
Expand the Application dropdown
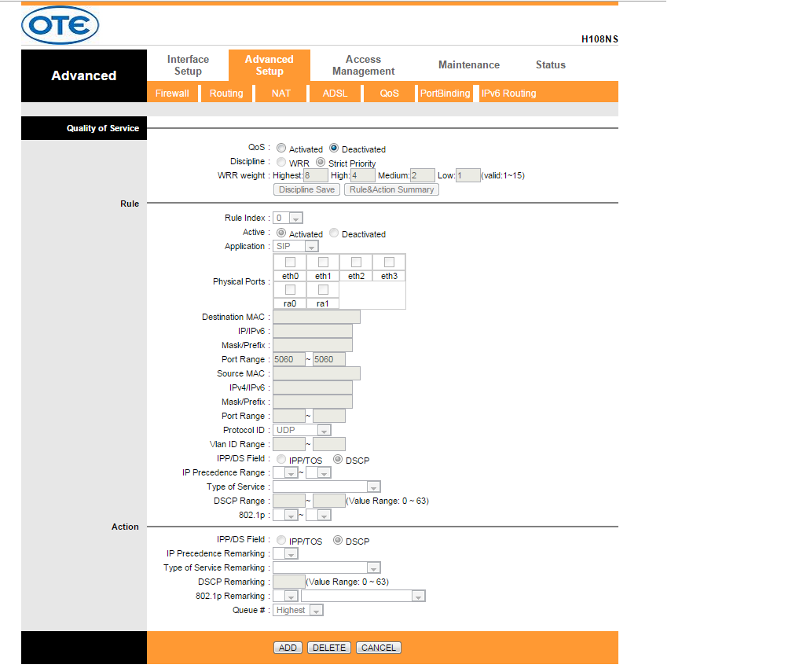(x=295, y=246)
